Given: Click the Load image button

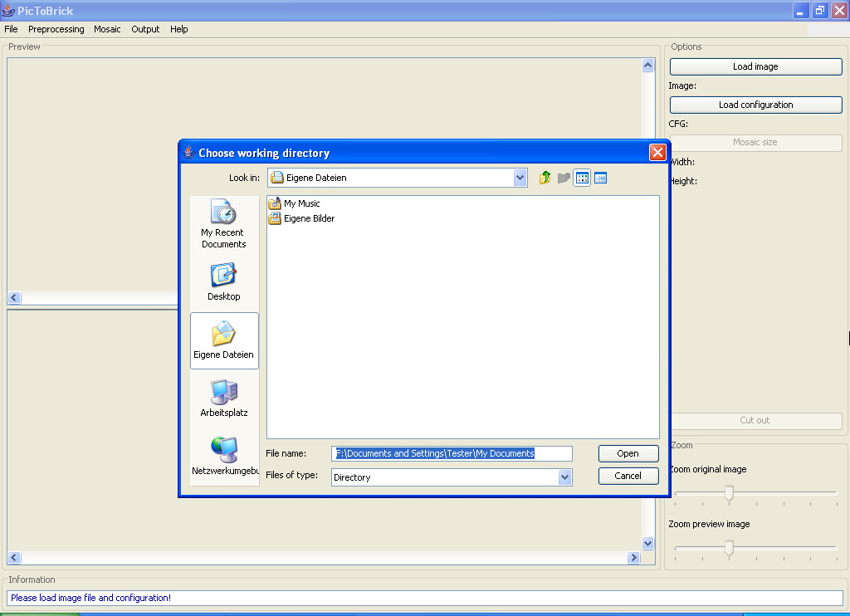Looking at the screenshot, I should pos(755,66).
